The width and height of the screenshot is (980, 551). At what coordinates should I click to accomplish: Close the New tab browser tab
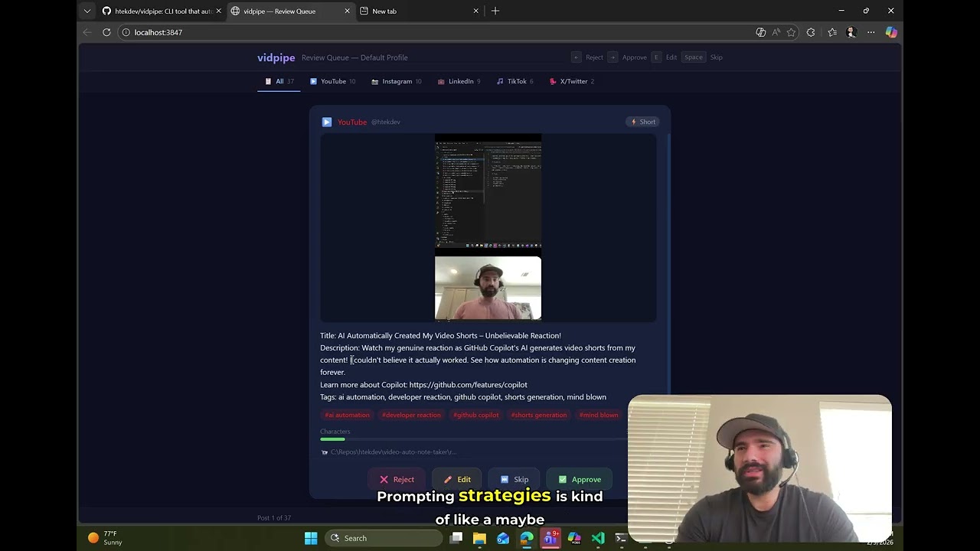point(476,11)
